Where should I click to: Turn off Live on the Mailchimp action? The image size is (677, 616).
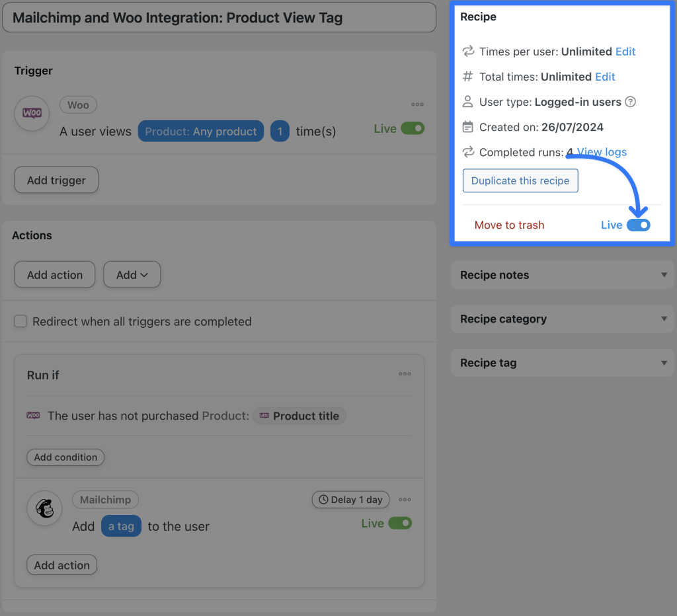401,523
